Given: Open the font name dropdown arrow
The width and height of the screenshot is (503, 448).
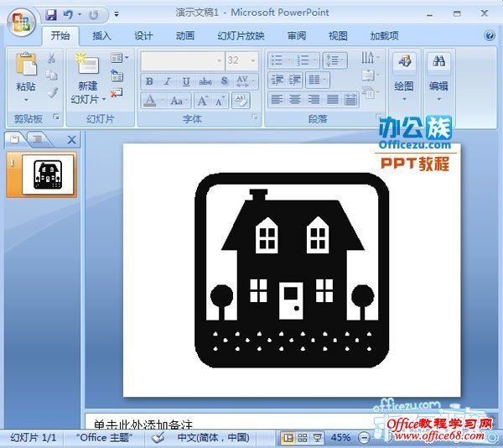Looking at the screenshot, I should click(219, 60).
